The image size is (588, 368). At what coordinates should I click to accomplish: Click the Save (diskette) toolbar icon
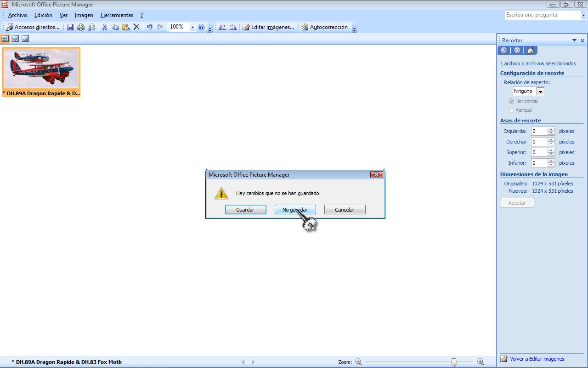70,27
